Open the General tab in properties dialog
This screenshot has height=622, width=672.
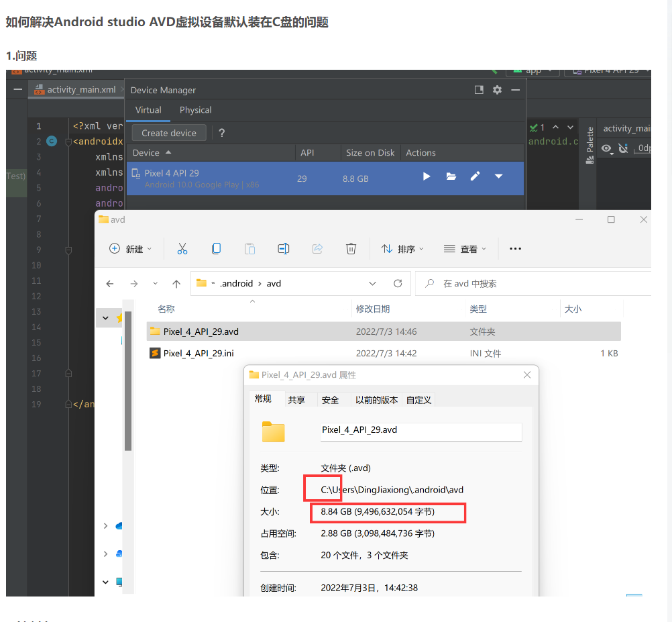[263, 399]
